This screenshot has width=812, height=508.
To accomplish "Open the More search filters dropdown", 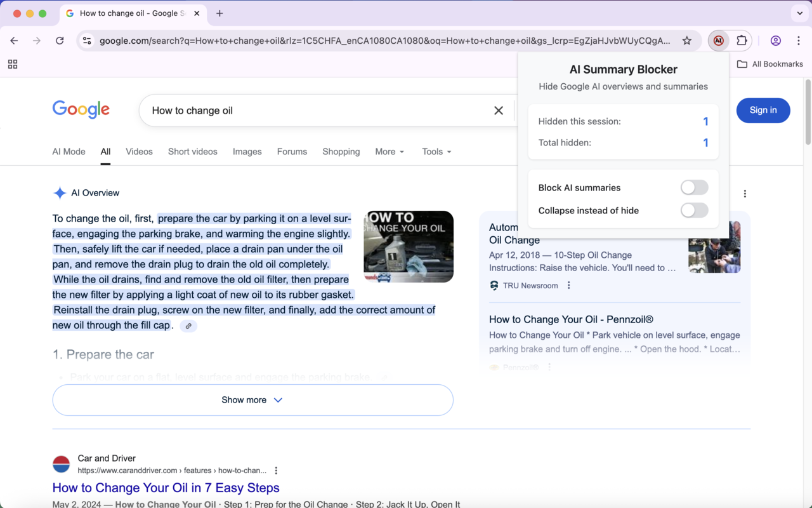I will coord(389,152).
